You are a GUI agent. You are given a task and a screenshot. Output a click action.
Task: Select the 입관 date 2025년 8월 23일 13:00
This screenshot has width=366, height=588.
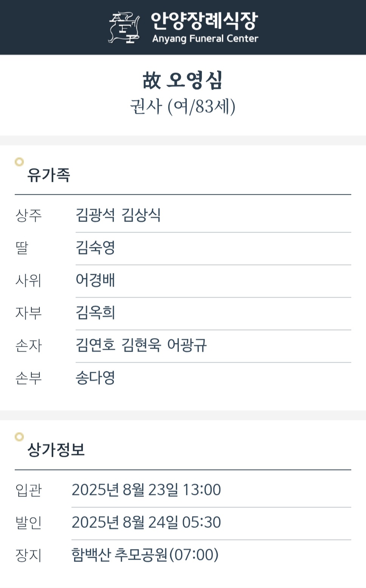146,490
